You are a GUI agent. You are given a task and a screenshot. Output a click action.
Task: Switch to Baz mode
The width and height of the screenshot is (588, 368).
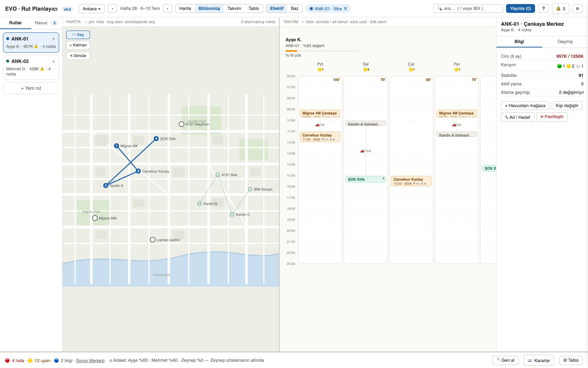[x=294, y=8]
